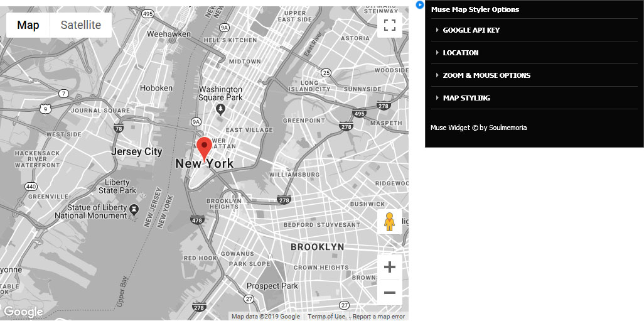
Task: Click the Weehawken map label
Action: (x=169, y=34)
